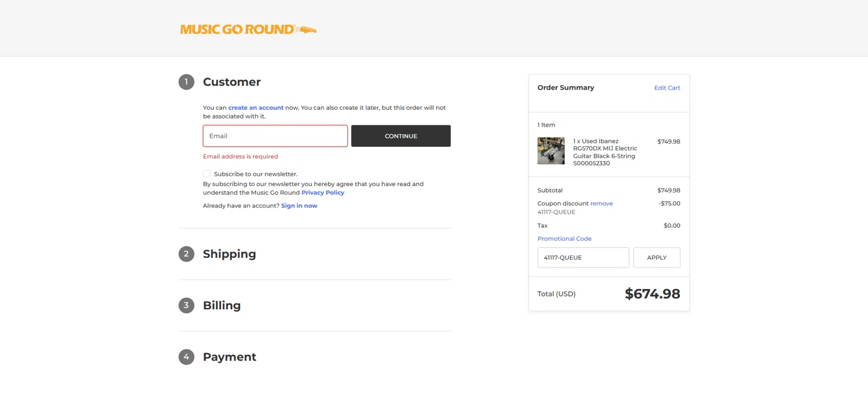868x415 pixels.
Task: Click the CONTINUE button
Action: [x=401, y=136]
